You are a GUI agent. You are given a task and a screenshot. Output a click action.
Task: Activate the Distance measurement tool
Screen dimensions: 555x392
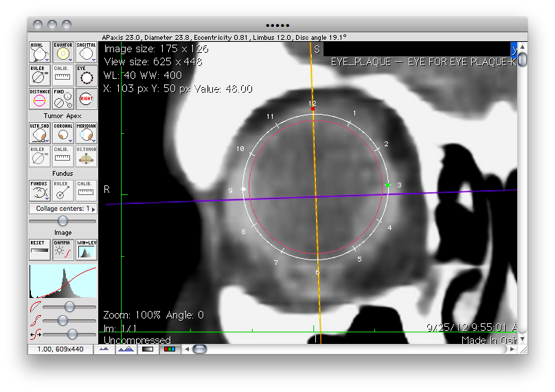click(x=39, y=99)
